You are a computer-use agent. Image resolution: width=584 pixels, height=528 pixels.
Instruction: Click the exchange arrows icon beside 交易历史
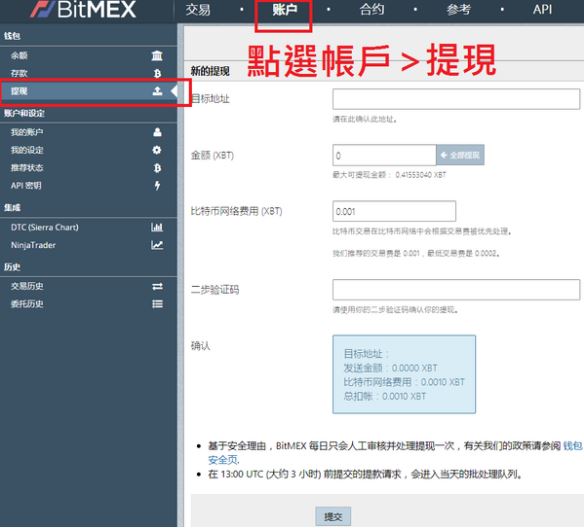click(157, 286)
